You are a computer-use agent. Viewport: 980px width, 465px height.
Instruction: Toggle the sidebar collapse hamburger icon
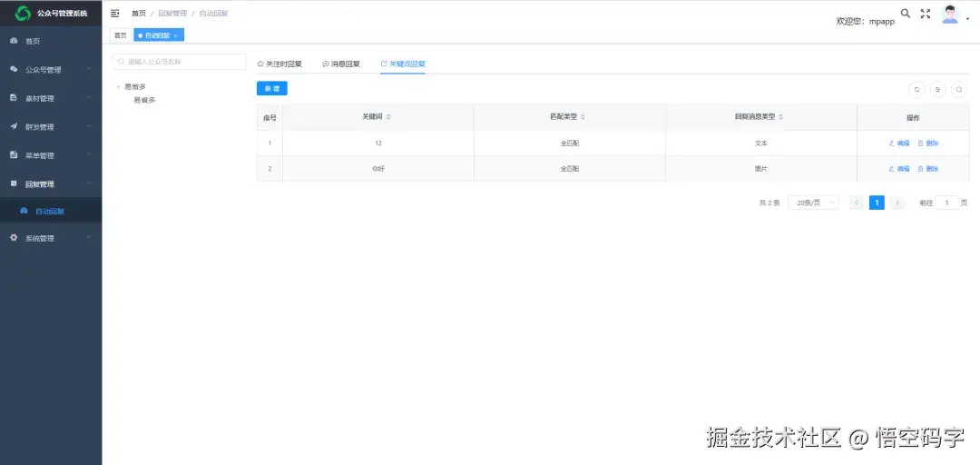click(x=115, y=13)
